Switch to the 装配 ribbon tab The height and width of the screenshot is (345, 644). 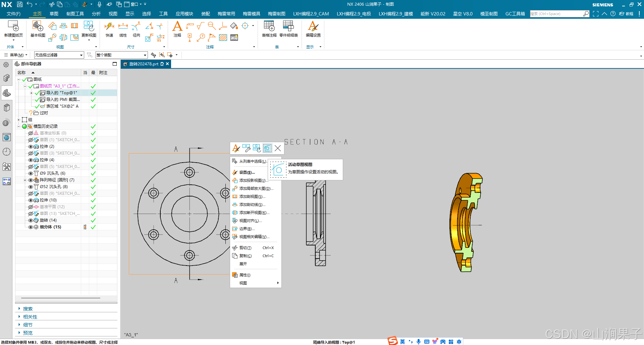[x=206, y=14]
